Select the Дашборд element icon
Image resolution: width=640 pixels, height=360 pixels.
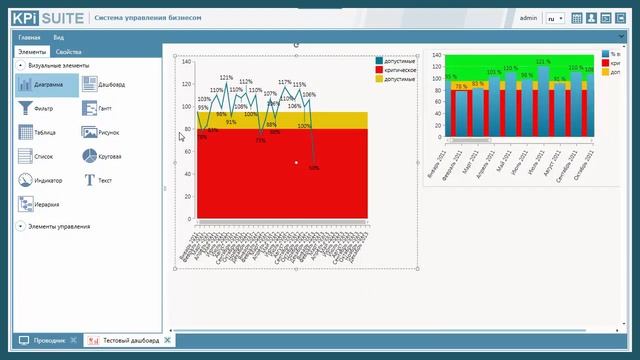[89, 84]
